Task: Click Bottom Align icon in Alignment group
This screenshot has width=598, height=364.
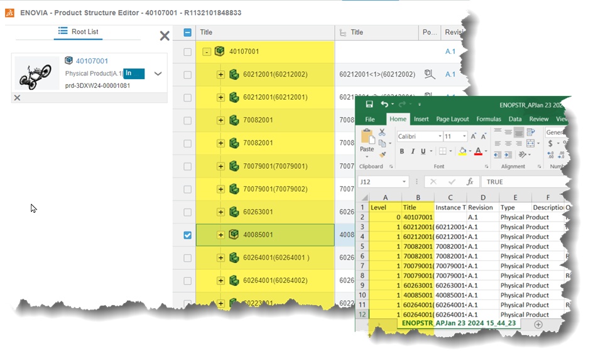Action: [x=519, y=132]
